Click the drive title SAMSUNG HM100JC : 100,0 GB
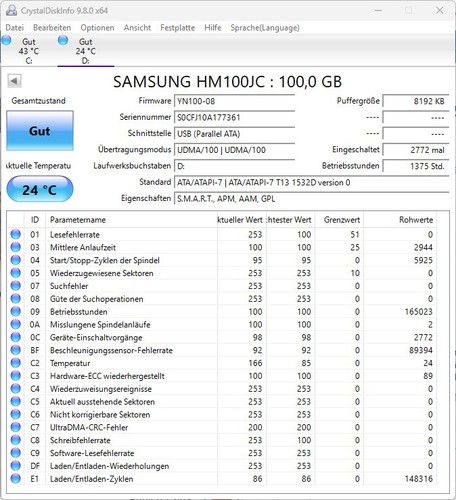 (x=227, y=82)
